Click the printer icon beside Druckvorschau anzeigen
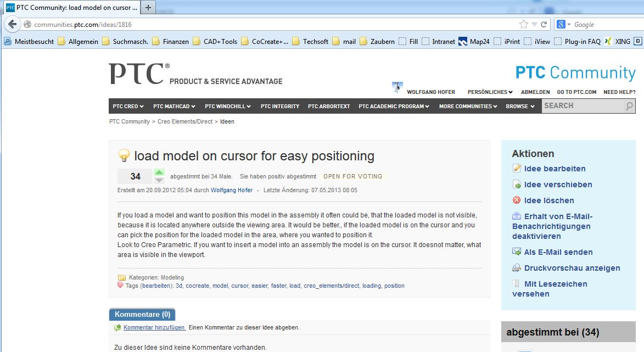 tap(517, 268)
